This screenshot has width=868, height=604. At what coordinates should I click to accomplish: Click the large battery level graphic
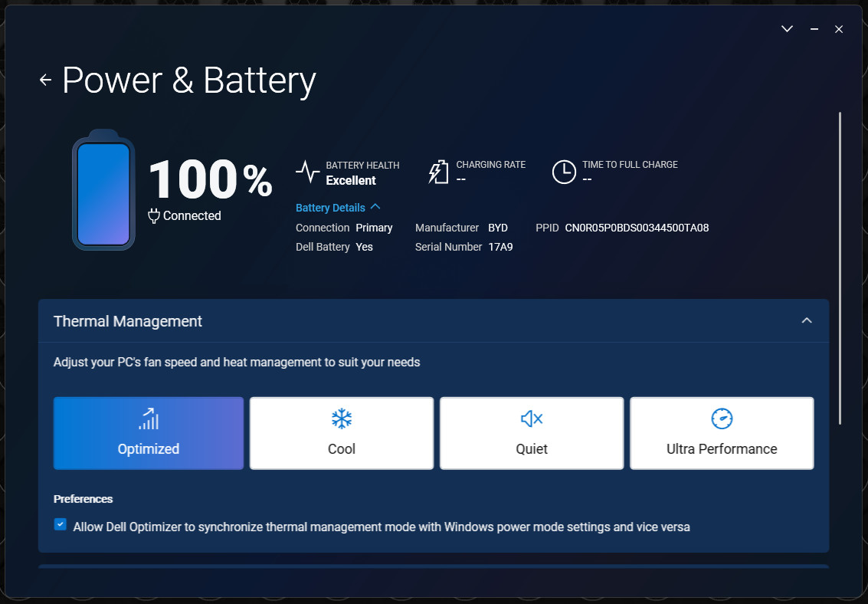click(103, 190)
